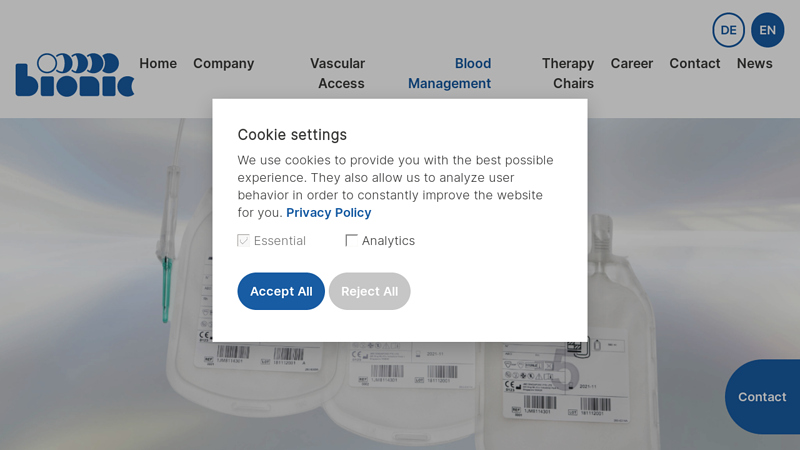Expand the Blood Management menu
Image resolution: width=800 pixels, height=450 pixels.
pyautogui.click(x=451, y=73)
